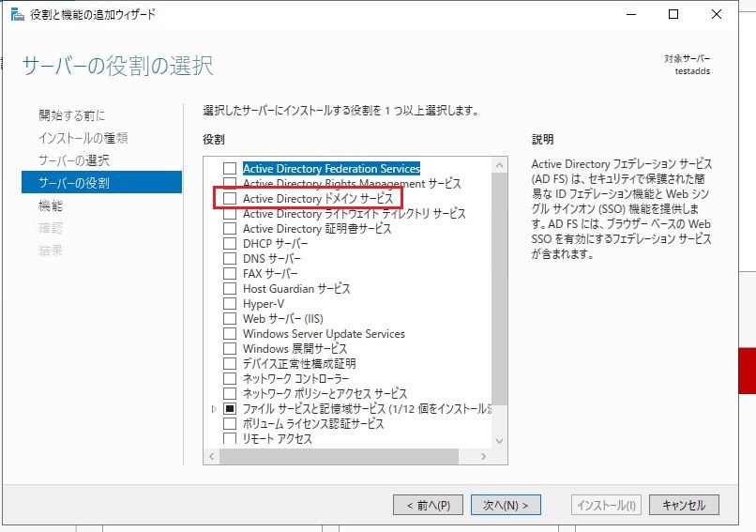
Task: Select Windows Server Update Services checkbox
Action: point(230,333)
